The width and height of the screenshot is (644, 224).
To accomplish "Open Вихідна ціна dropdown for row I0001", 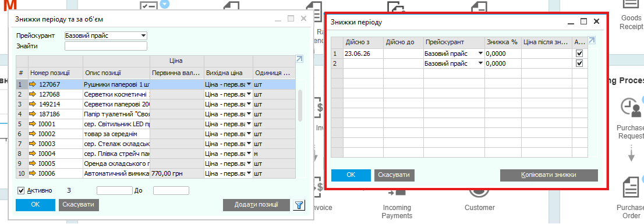I will click(x=249, y=124).
